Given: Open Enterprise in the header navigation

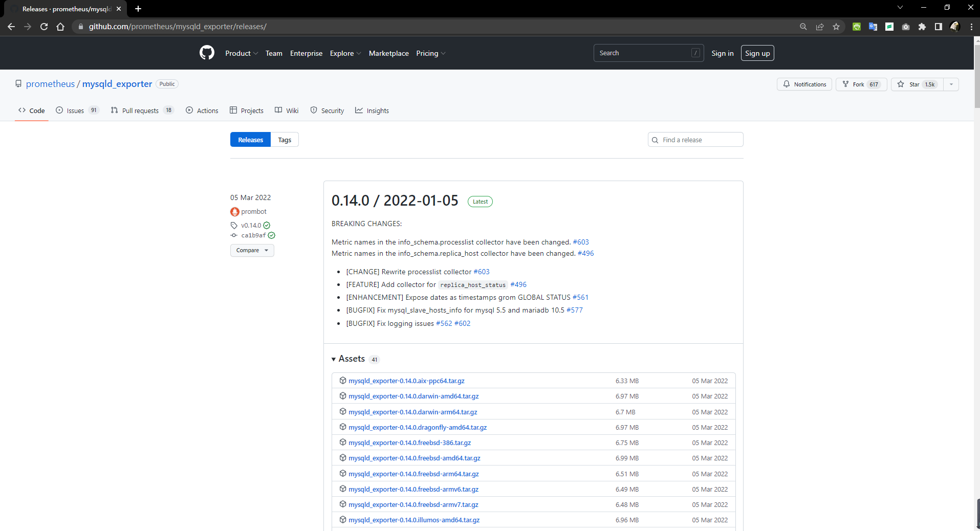Looking at the screenshot, I should 306,53.
